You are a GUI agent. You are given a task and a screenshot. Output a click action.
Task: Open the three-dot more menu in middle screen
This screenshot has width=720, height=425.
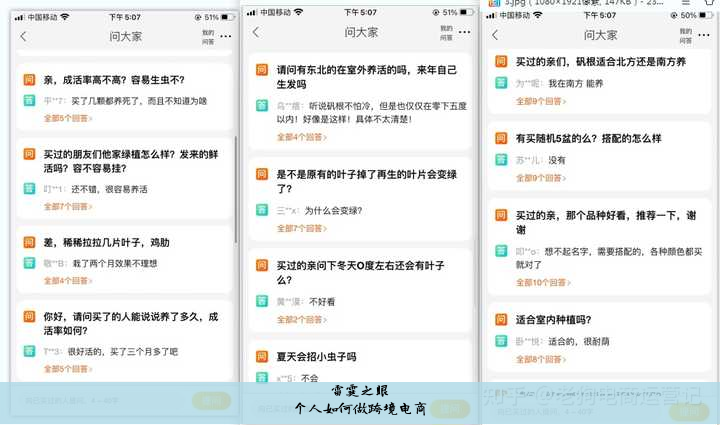pos(464,32)
